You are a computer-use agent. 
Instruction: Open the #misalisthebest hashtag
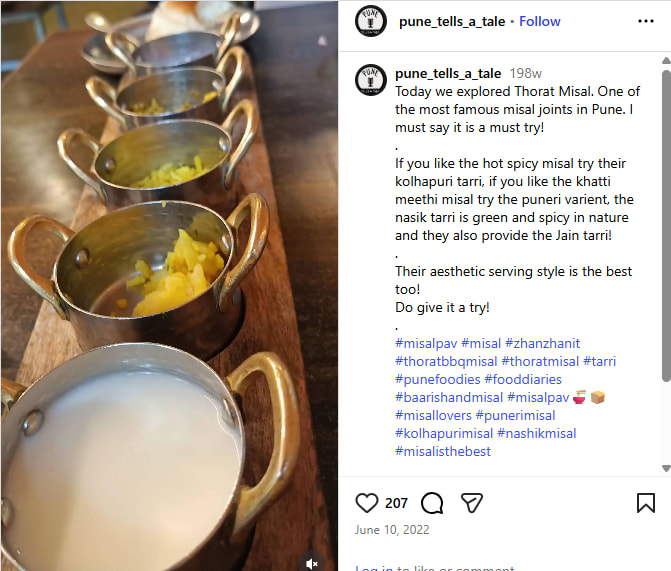pyautogui.click(x=443, y=451)
